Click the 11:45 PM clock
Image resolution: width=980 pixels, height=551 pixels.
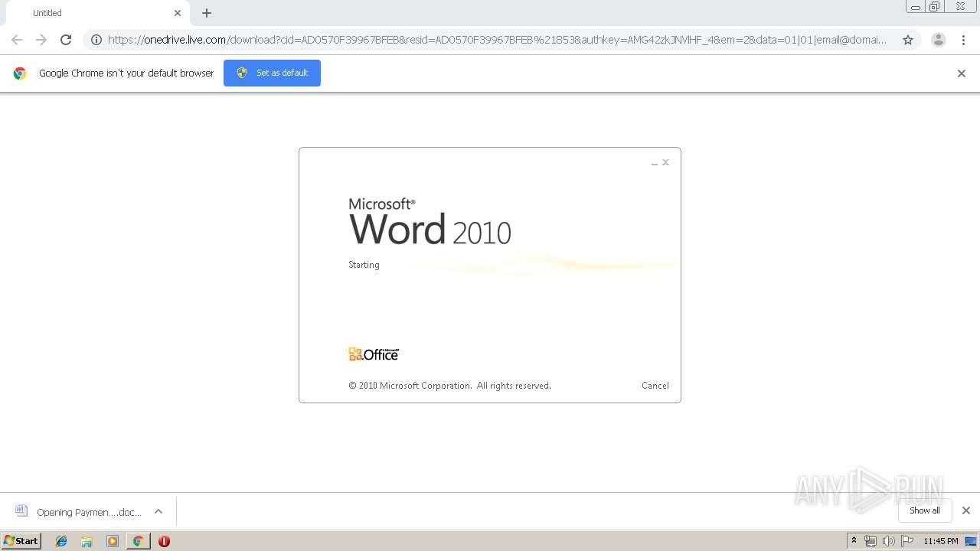pyautogui.click(x=941, y=541)
